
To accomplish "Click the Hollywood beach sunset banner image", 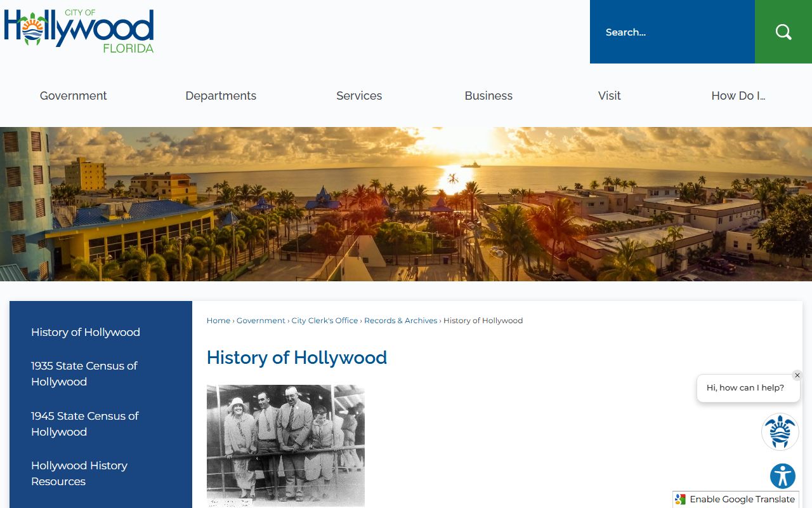I will coord(406,204).
